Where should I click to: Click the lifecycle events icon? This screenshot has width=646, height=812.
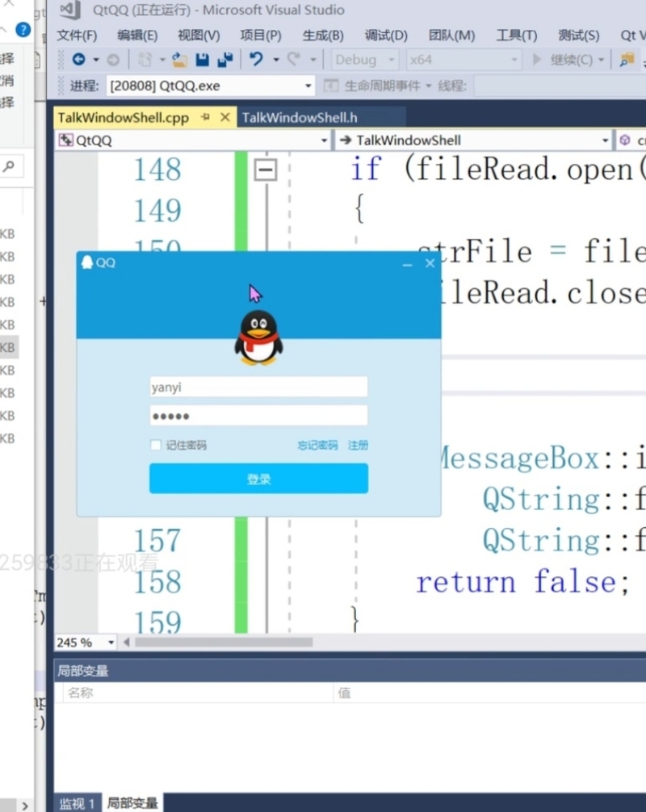pyautogui.click(x=330, y=86)
